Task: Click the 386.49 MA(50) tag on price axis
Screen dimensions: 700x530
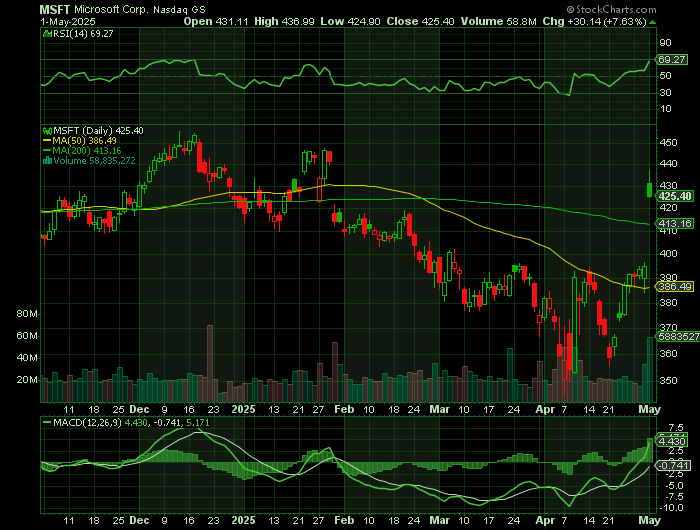Action: coord(675,287)
